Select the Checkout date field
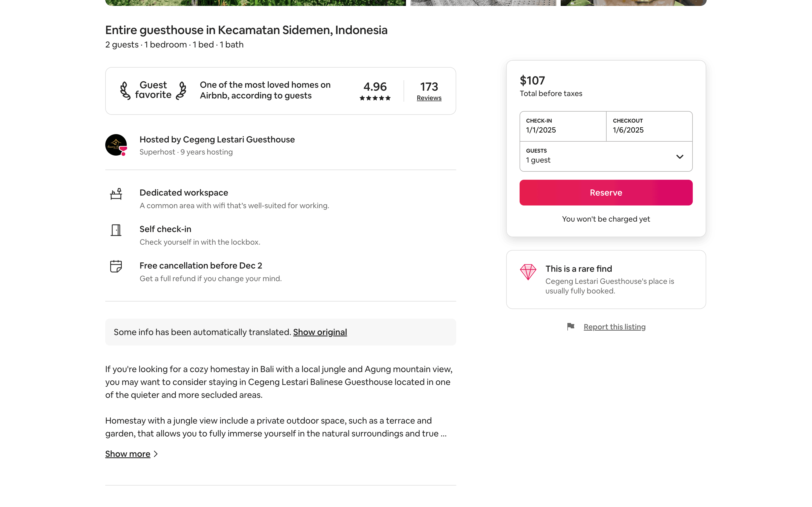 649,126
